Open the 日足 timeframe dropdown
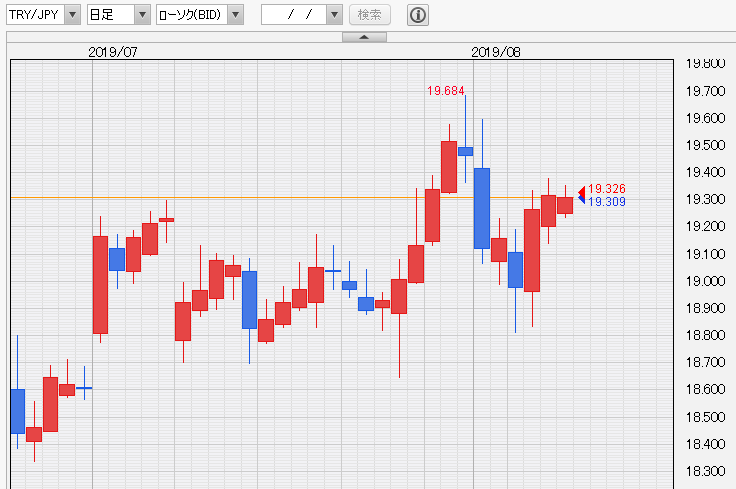Viewport: 736px width, 489px height. (x=119, y=15)
